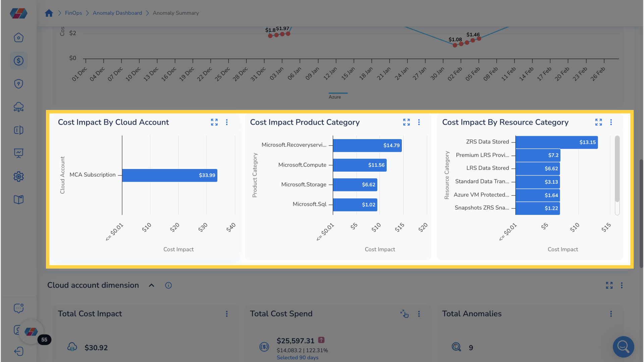Expand Cost Impact Product Category chart to fullscreen
The image size is (644, 362).
click(406, 122)
